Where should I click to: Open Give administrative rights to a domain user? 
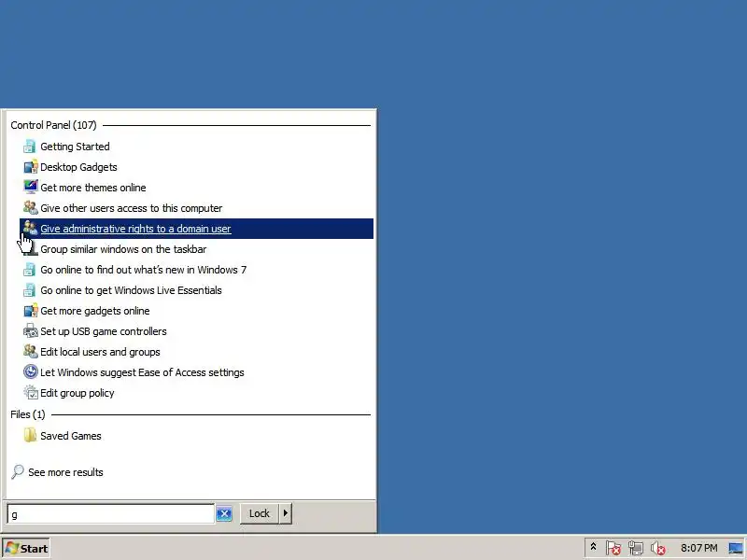[x=196, y=229]
